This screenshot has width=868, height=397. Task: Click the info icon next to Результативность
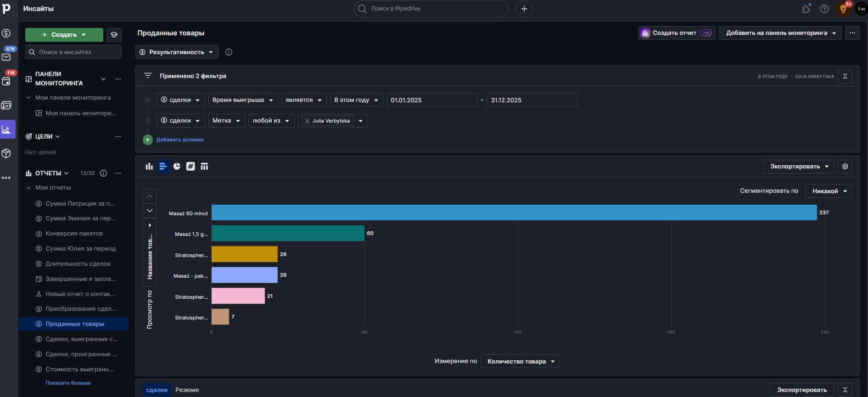pyautogui.click(x=229, y=52)
